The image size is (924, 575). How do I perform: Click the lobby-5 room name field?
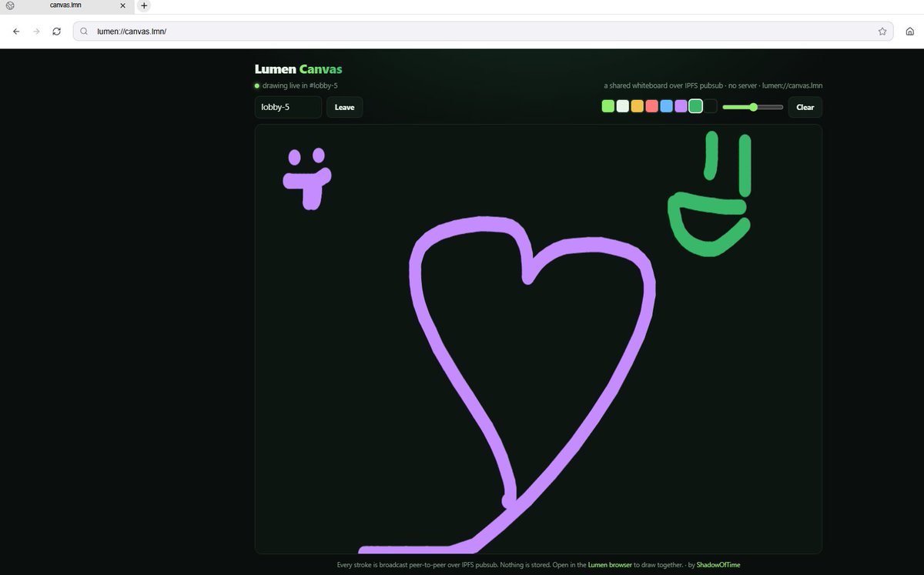(288, 107)
